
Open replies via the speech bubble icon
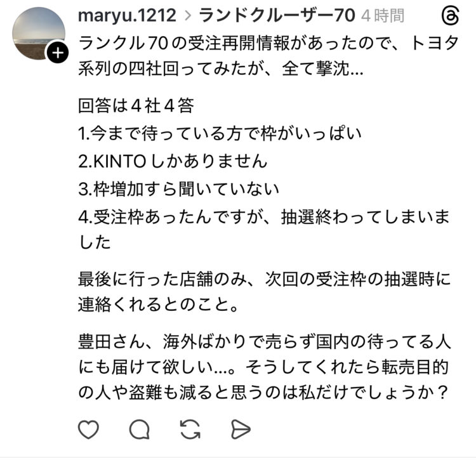coord(140,429)
